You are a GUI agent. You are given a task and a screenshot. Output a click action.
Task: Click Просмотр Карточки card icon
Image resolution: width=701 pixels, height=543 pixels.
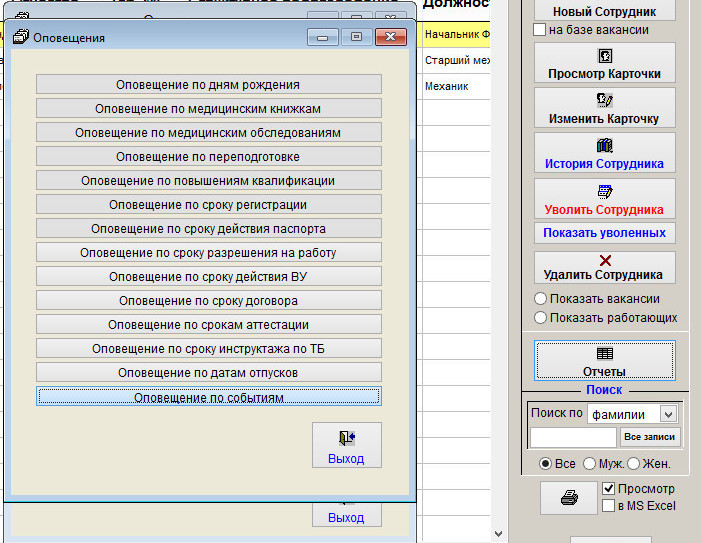tap(604, 56)
